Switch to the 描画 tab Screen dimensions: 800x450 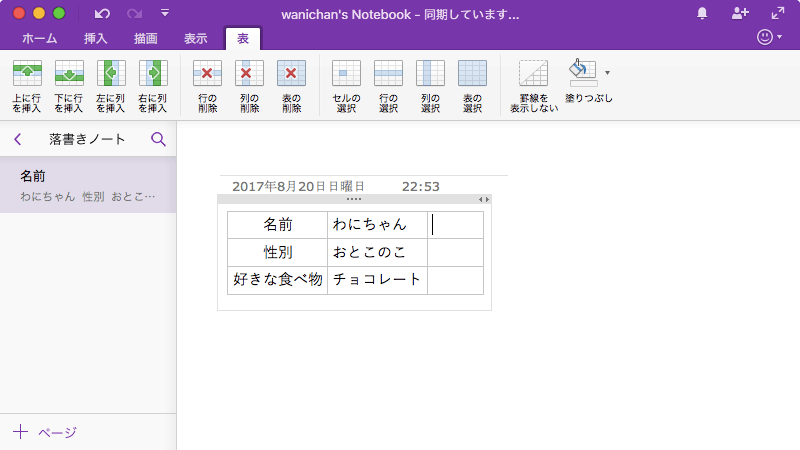click(x=145, y=39)
